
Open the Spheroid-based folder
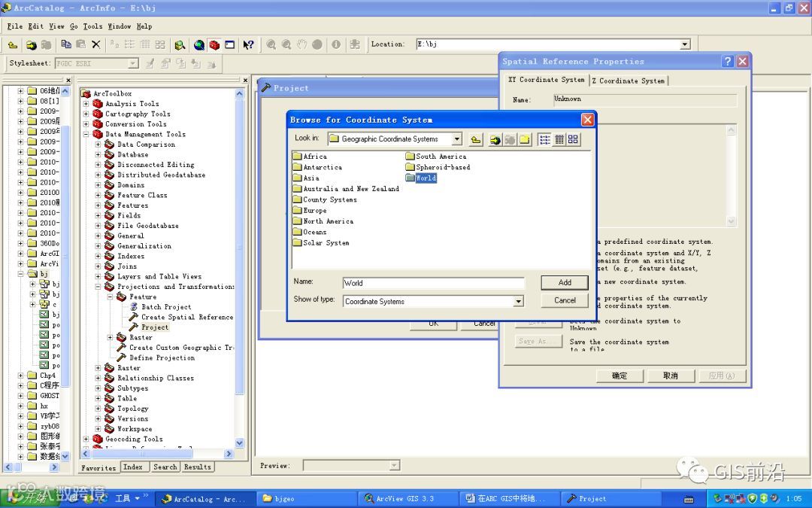coord(438,167)
